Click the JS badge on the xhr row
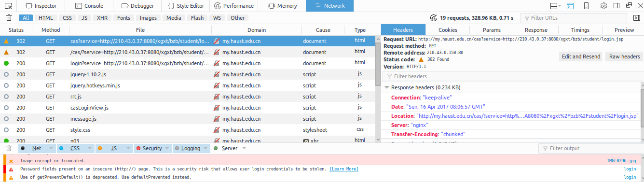Viewport: 644px width, 183px height. coord(305,141)
